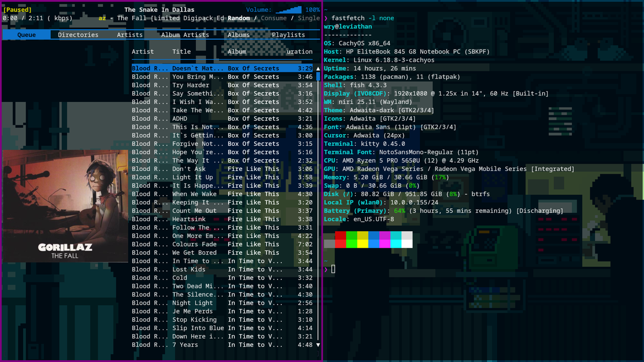Enable Consume mode

274,18
